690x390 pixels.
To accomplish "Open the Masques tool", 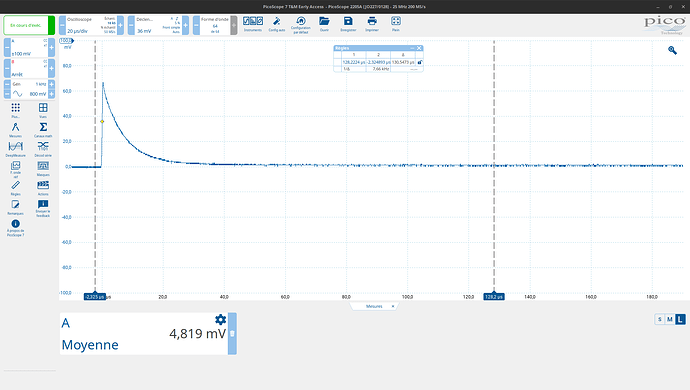I will coord(43,168).
